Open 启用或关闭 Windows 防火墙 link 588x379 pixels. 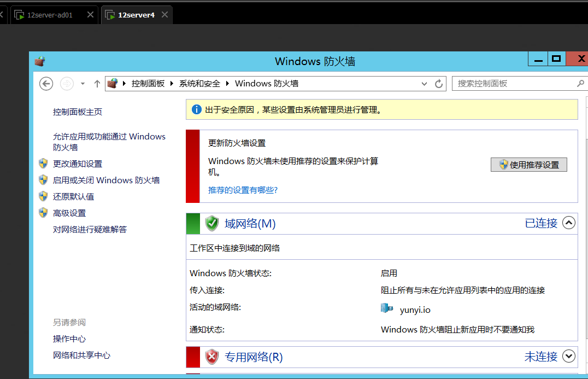click(x=106, y=180)
